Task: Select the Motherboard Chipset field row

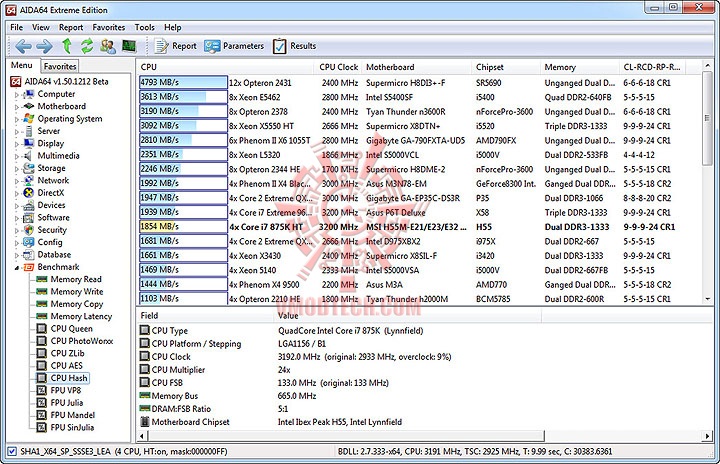Action: pos(341,422)
